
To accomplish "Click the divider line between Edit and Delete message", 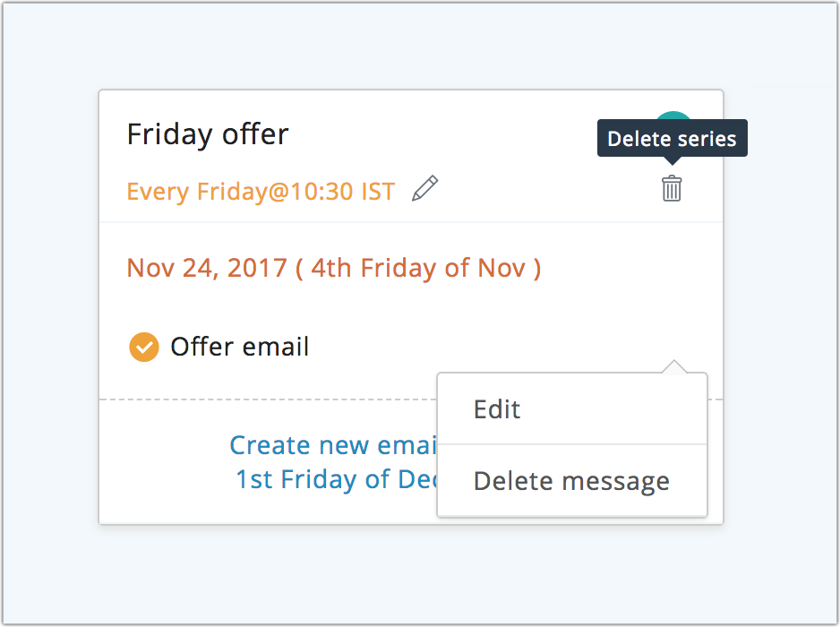I will (x=572, y=444).
